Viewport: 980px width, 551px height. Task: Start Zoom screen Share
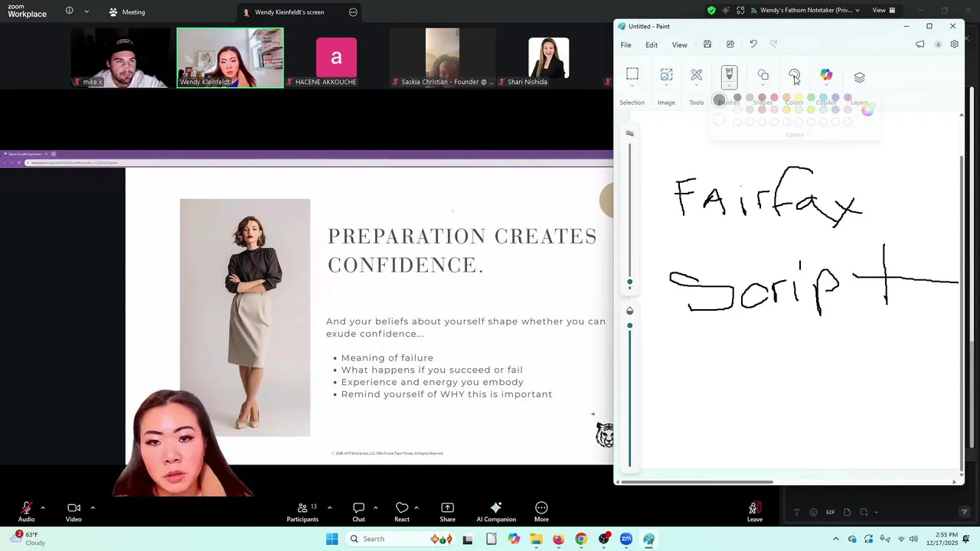(x=448, y=512)
